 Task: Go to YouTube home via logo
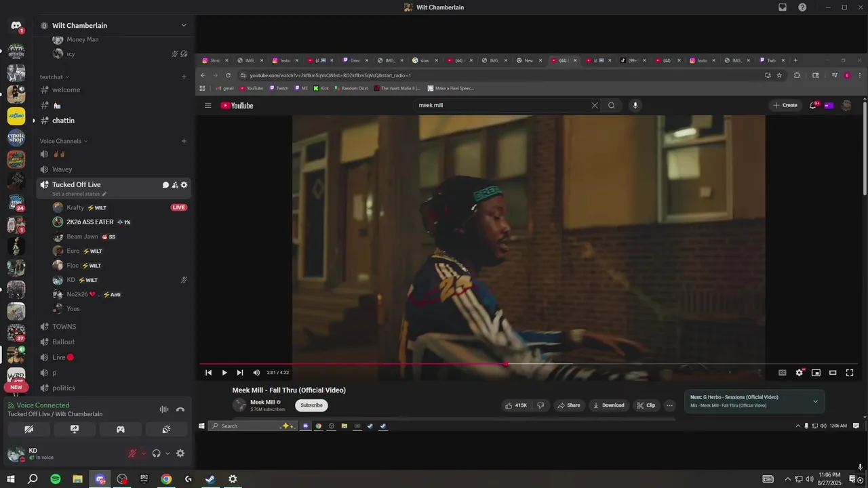(x=237, y=105)
